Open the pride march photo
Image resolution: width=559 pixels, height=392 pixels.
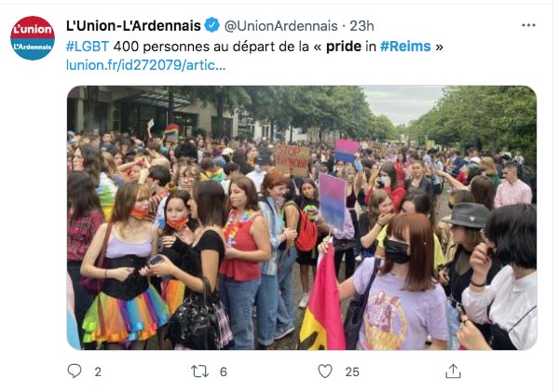click(x=302, y=218)
